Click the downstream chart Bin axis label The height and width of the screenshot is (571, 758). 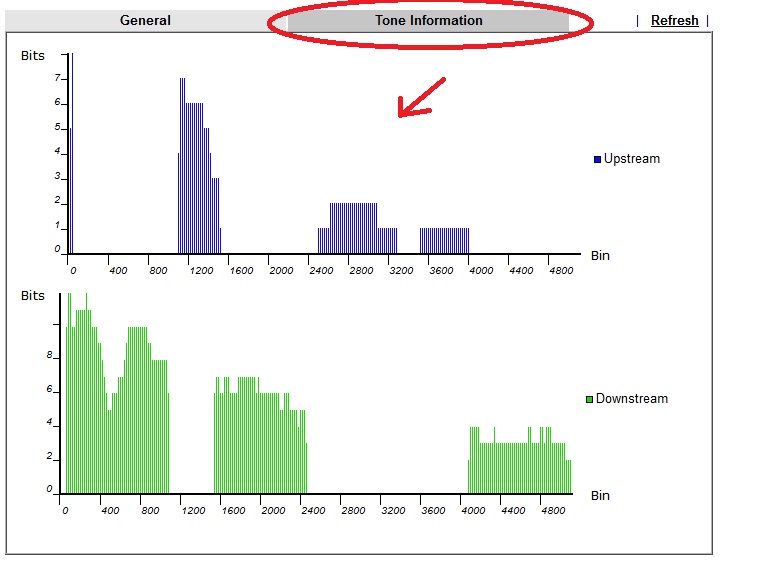tap(600, 495)
